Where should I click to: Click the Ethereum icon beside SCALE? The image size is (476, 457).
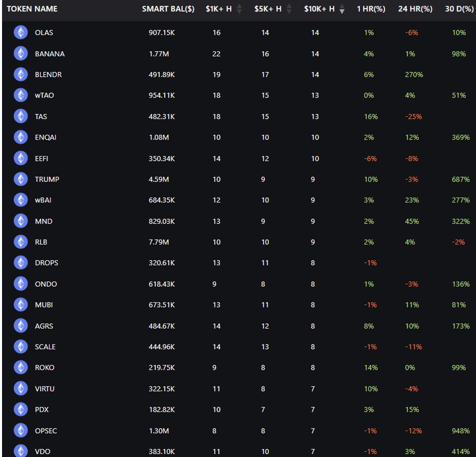[x=21, y=346]
